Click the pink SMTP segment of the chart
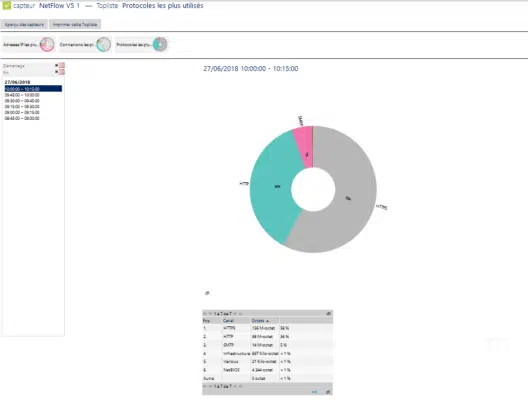 coord(304,146)
